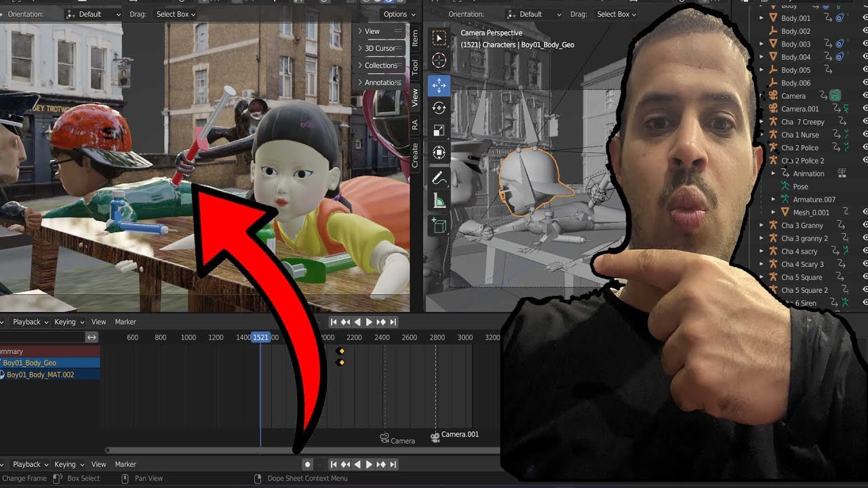Open Drag Select Box dropdown in left viewport

pos(176,14)
